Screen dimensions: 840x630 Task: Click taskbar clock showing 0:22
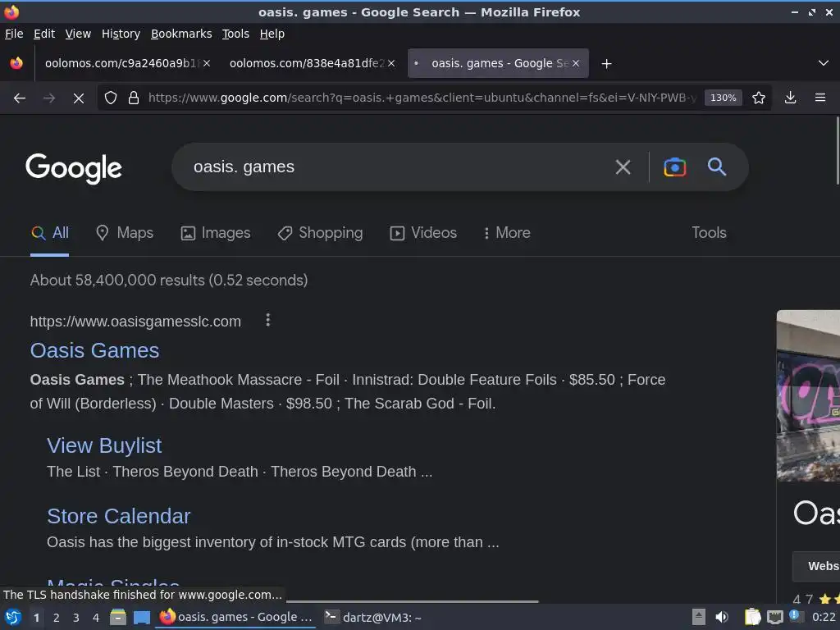824,617
